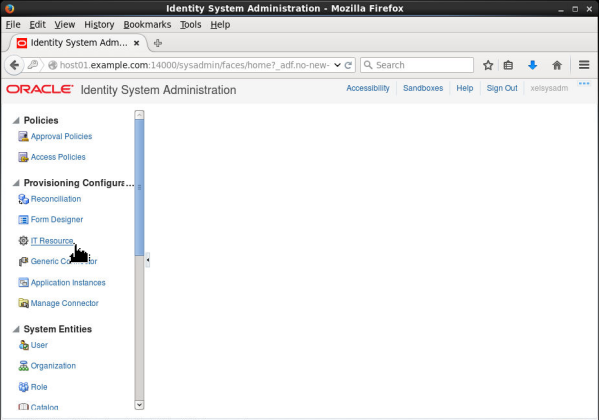The width and height of the screenshot is (599, 420).
Task: Collapse the left navigation pane splitter
Action: (x=148, y=260)
